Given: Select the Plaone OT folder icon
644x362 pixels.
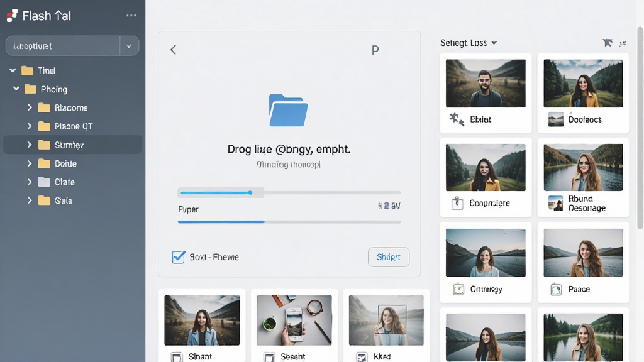Looking at the screenshot, I should 44,126.
